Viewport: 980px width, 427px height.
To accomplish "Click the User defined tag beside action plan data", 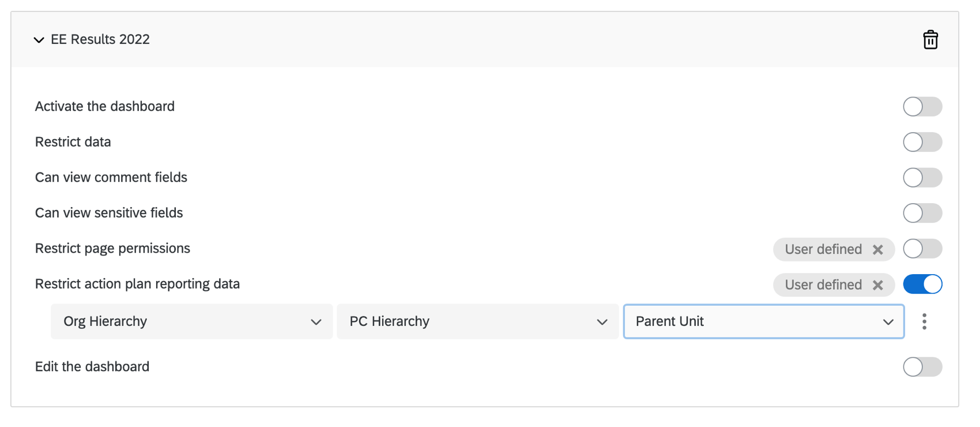I will point(823,285).
